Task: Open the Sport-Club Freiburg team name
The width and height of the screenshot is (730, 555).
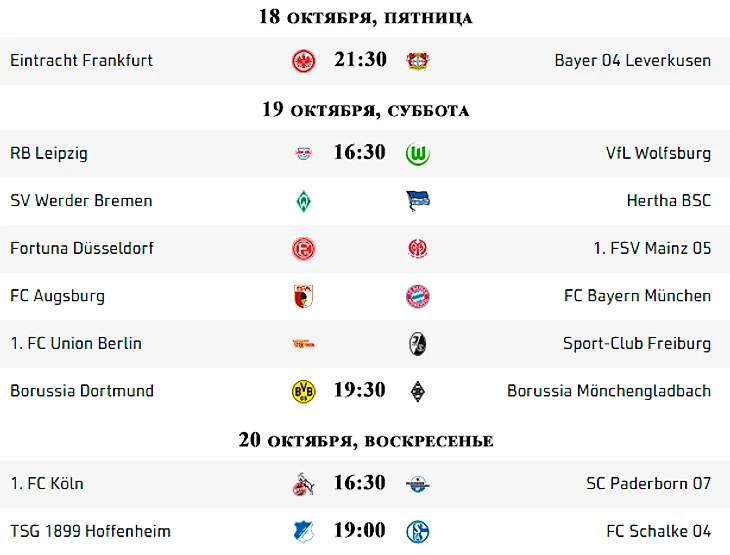Action: [637, 344]
